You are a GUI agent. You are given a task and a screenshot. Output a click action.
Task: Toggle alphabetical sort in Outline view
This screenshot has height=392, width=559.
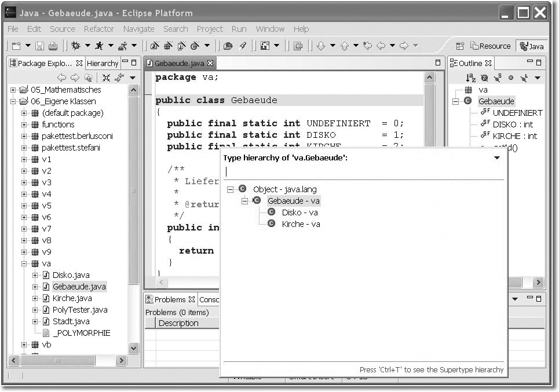(471, 78)
